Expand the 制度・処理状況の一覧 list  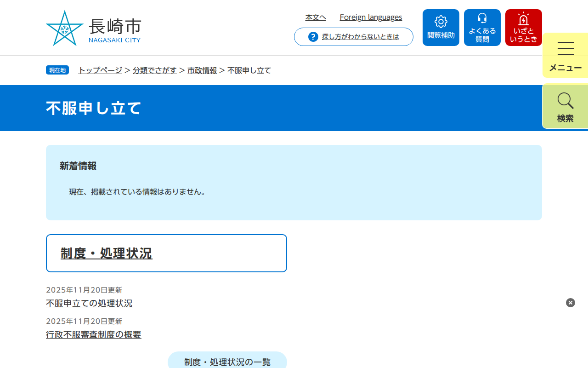[228, 362]
